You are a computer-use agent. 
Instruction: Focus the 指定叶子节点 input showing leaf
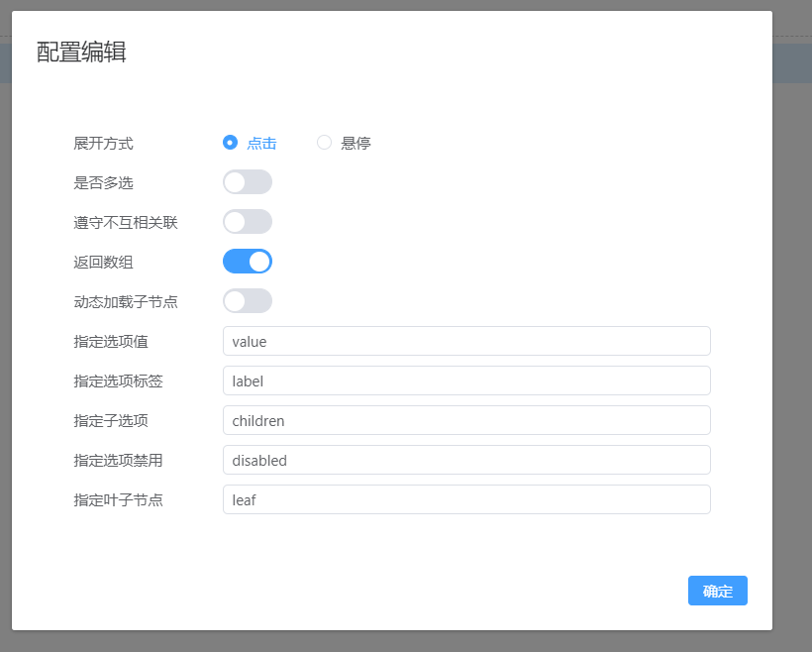(x=466, y=499)
